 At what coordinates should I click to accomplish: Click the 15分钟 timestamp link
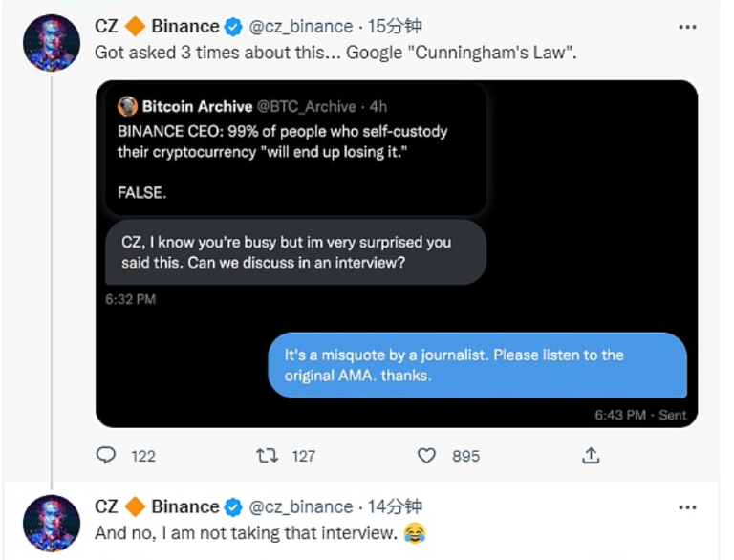click(x=394, y=27)
